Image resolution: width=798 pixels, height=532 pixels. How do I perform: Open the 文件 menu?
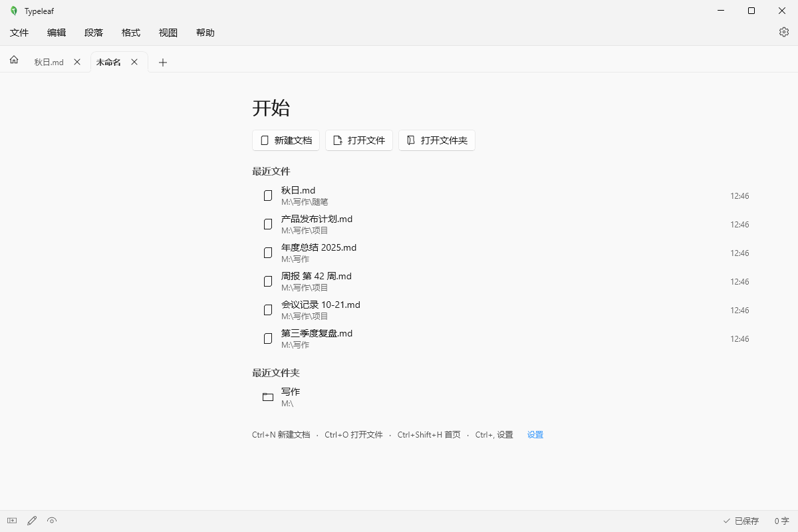click(19, 33)
